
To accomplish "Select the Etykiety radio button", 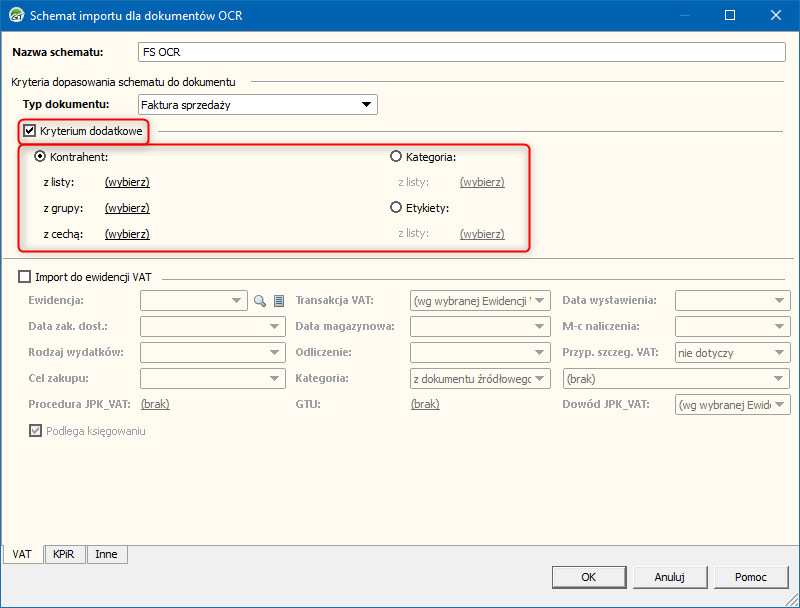I will [396, 208].
